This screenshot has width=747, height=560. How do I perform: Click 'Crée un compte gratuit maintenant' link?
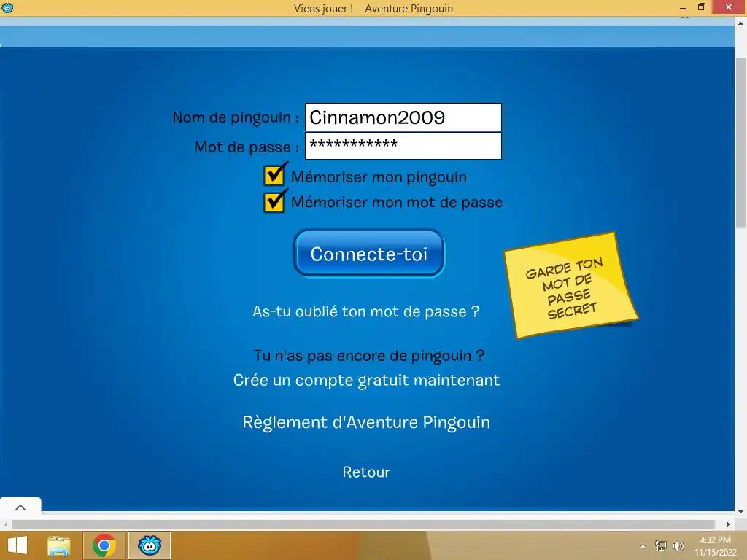[x=366, y=381]
